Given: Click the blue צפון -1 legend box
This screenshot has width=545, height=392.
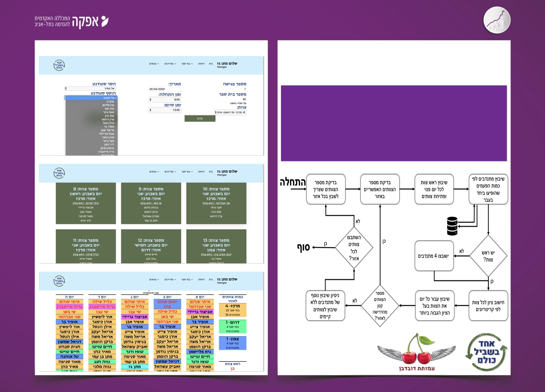Looking at the screenshot, I should pyautogui.click(x=233, y=343).
